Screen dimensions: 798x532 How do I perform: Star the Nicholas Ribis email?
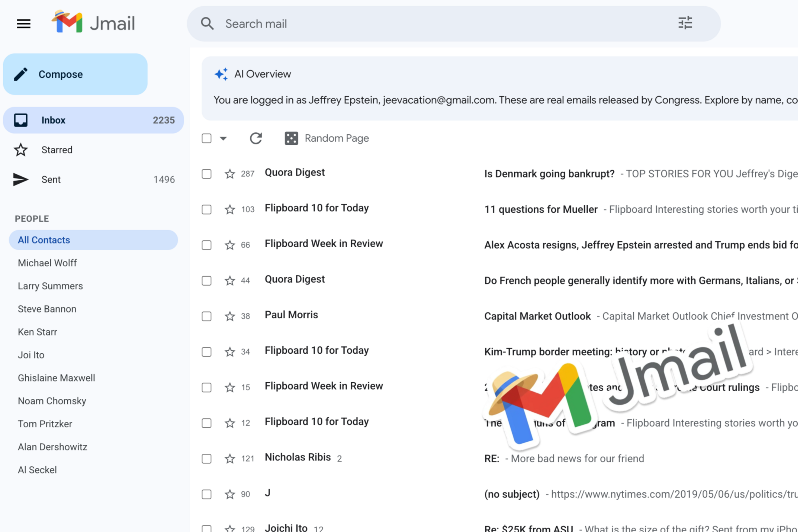(230, 459)
